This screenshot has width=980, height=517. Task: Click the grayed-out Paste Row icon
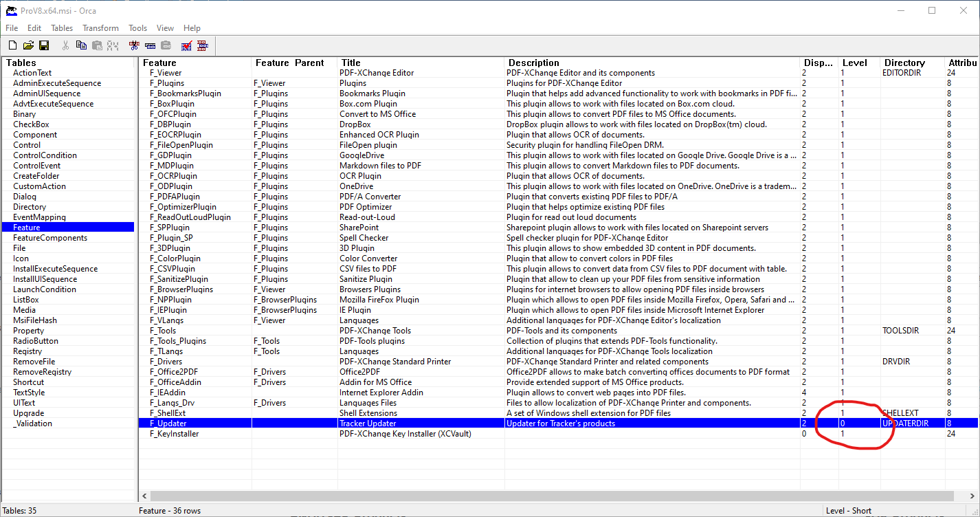166,45
